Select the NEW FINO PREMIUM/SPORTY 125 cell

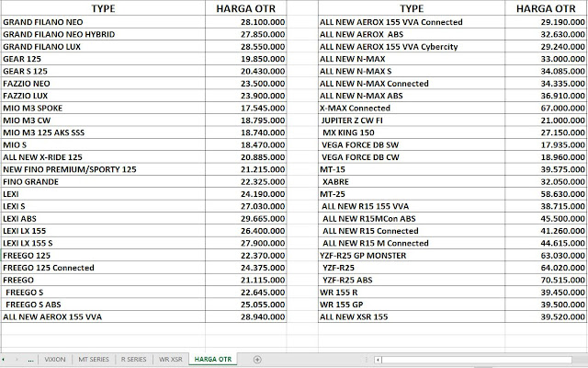103,169
